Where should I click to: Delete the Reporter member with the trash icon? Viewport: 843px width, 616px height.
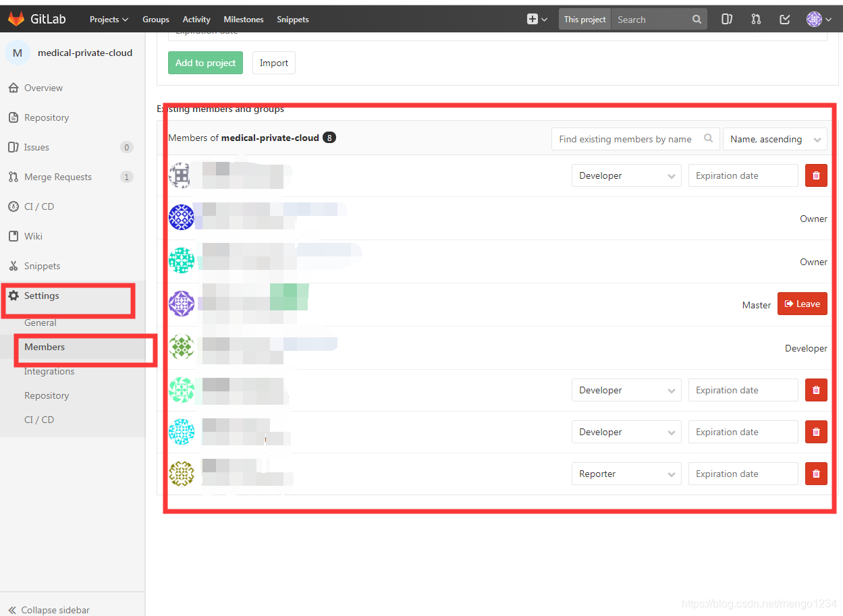[x=815, y=474]
